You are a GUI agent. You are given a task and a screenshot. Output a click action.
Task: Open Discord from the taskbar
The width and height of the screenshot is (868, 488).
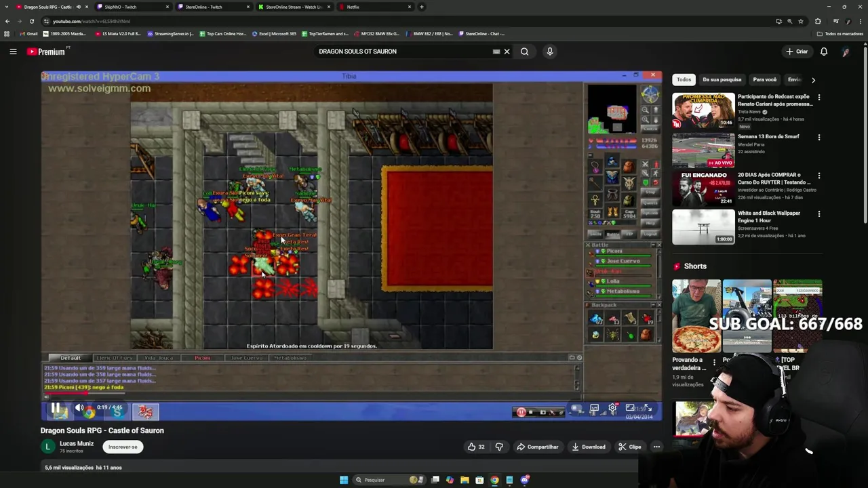(x=524, y=480)
